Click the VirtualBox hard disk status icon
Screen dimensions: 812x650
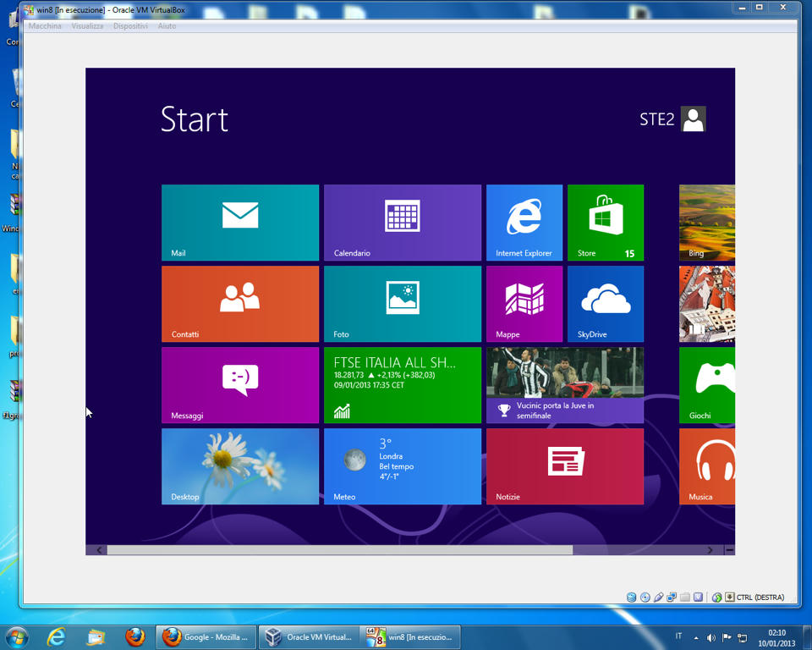click(631, 598)
